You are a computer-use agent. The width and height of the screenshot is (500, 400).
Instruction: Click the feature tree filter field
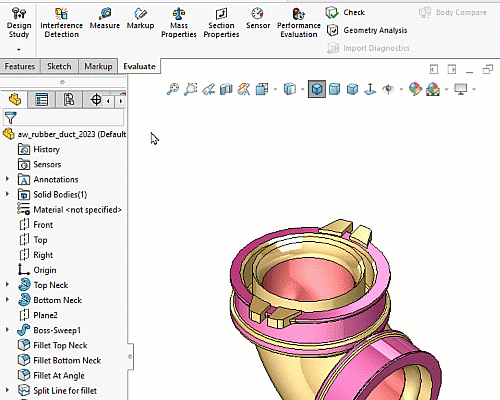click(63, 118)
